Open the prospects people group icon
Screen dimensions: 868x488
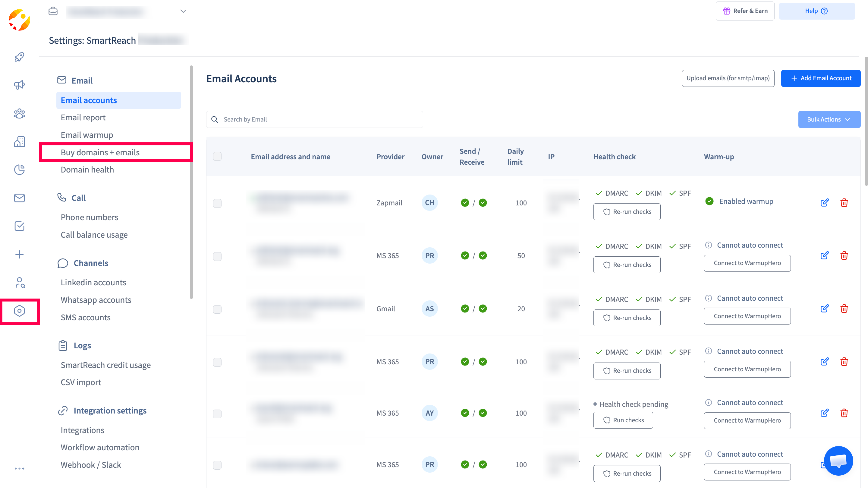coord(19,113)
